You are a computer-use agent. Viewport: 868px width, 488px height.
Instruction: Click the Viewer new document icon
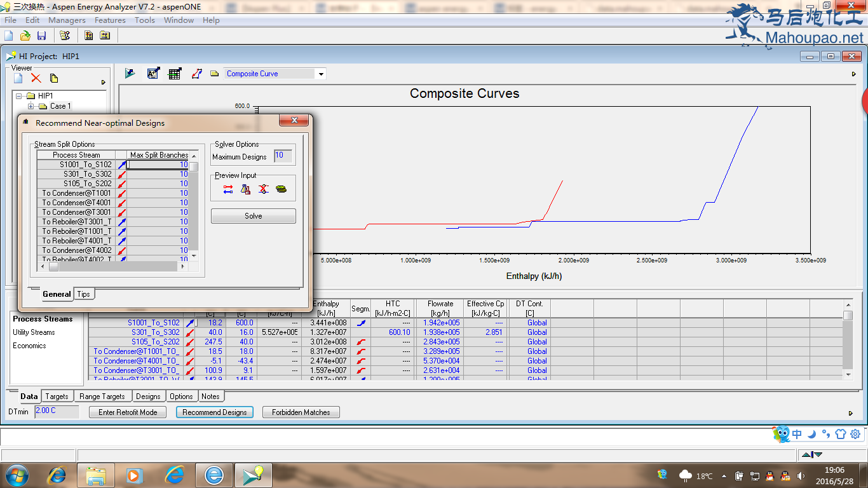pos(18,78)
